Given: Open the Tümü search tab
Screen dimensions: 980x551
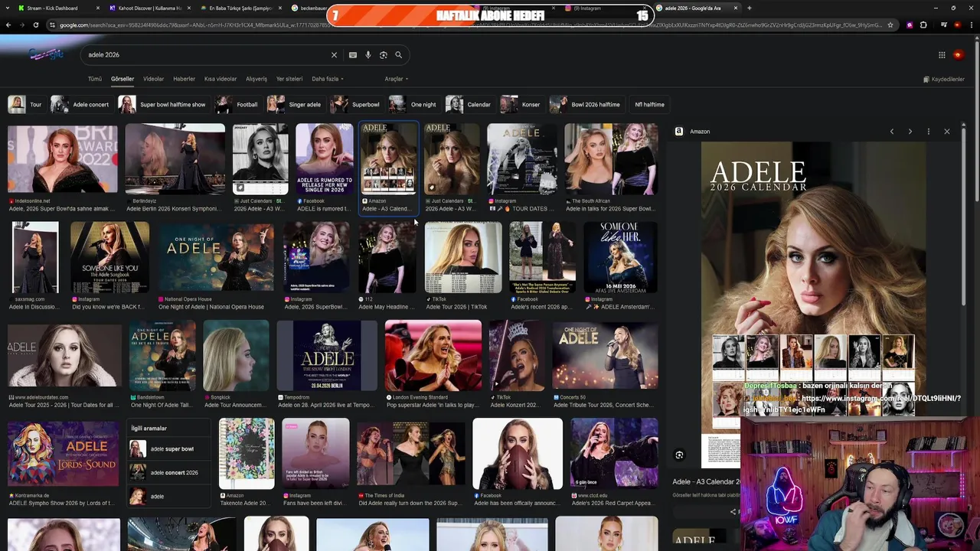Looking at the screenshot, I should (95, 79).
